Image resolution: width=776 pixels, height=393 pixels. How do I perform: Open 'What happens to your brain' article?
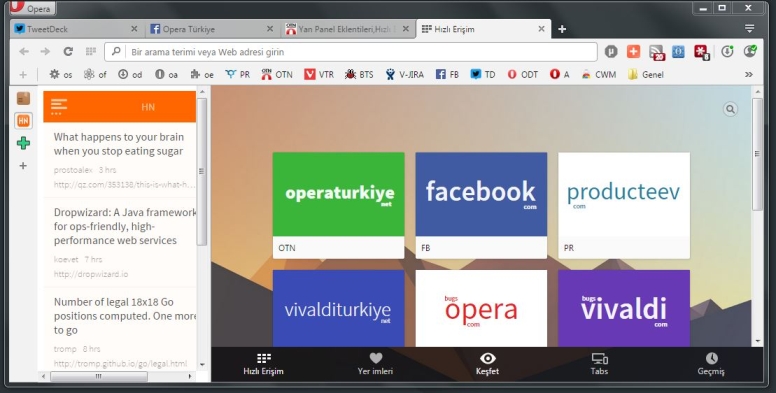click(118, 144)
